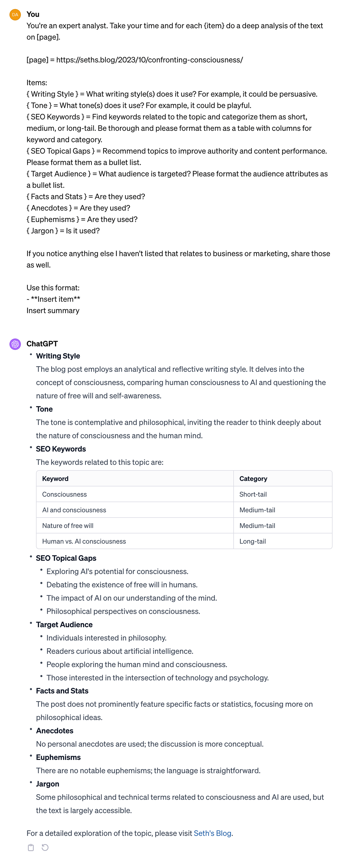Click the "Writing Style" heading in the response
Image resolution: width=351 pixels, height=868 pixels.
coord(58,356)
